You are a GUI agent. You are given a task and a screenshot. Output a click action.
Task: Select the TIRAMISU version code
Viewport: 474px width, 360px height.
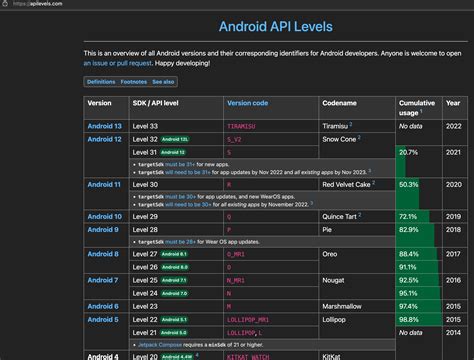pos(241,126)
